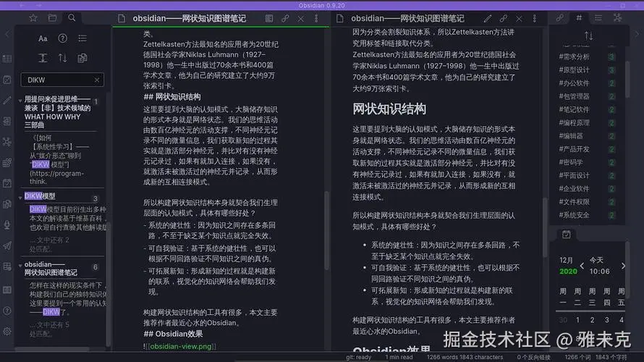Toggle collapse results list icon in search

(82, 38)
